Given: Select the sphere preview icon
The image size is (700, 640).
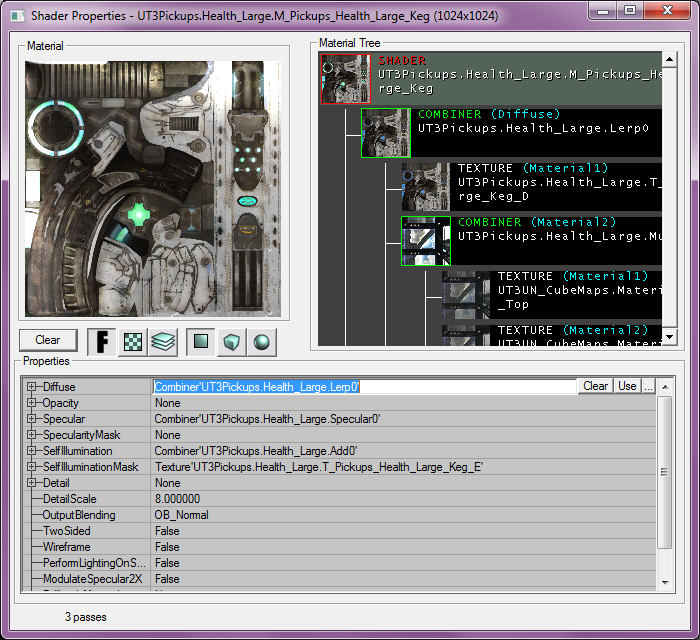Looking at the screenshot, I should (261, 342).
